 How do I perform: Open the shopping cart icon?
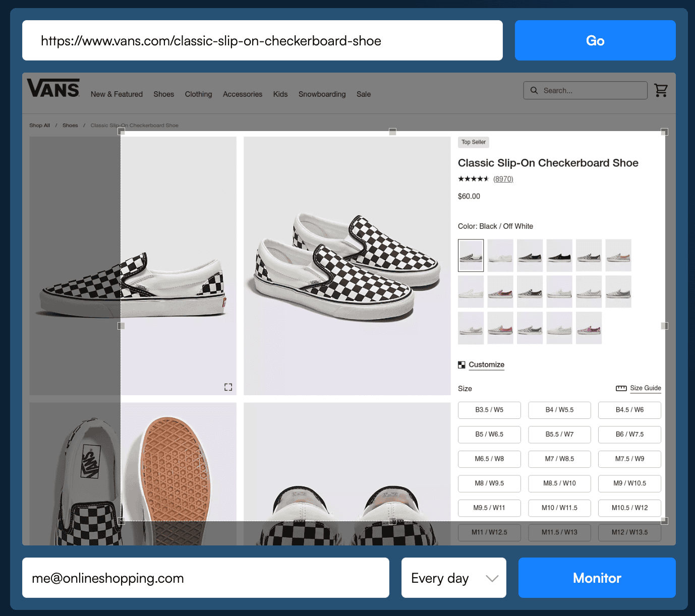pos(661,90)
